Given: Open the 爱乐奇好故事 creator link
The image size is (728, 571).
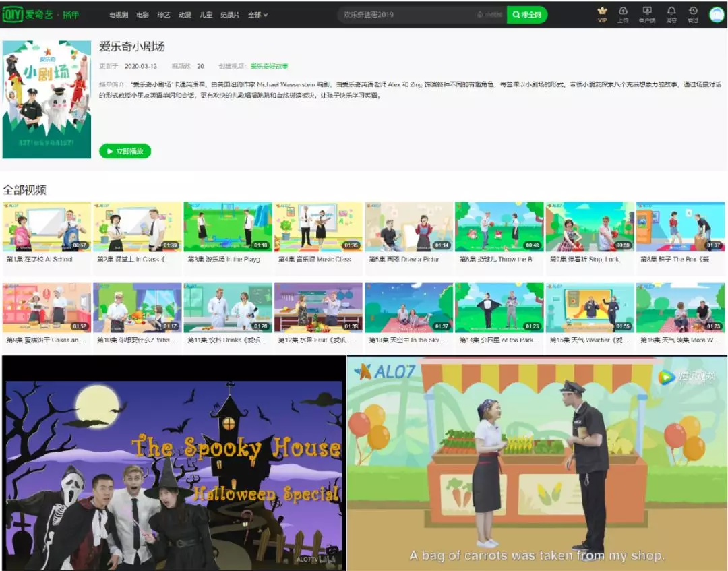Looking at the screenshot, I should pyautogui.click(x=269, y=66).
